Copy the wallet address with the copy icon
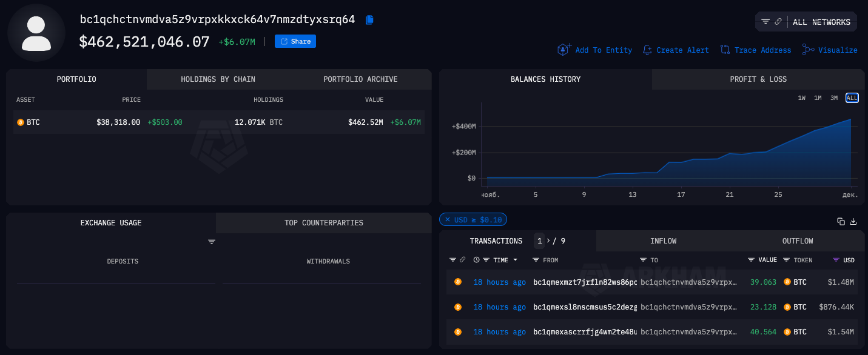The width and height of the screenshot is (868, 355). [x=369, y=20]
